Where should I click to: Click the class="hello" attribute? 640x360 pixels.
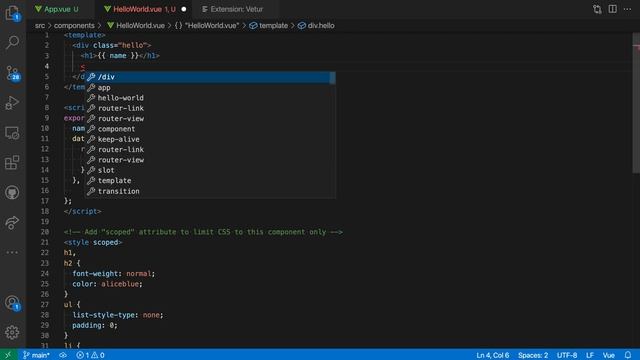coord(120,45)
